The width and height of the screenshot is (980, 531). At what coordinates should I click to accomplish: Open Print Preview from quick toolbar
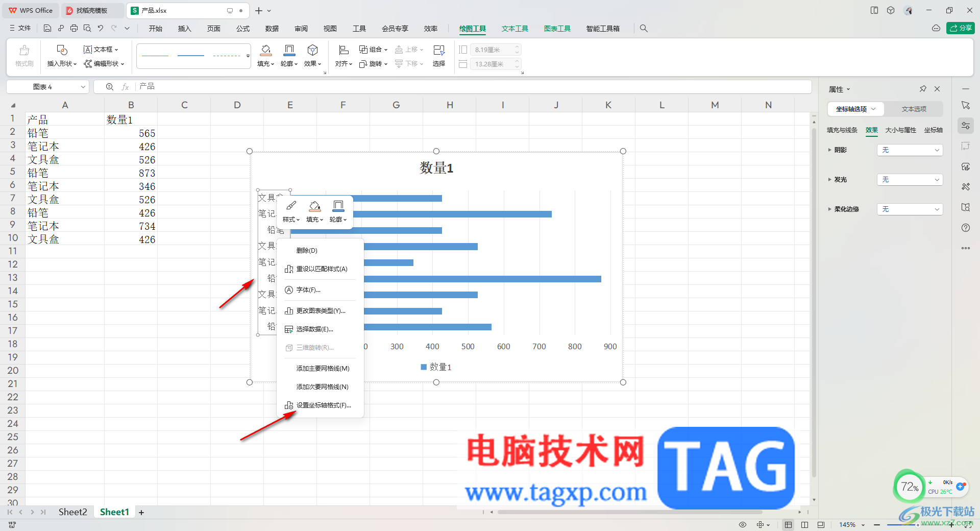(x=87, y=29)
